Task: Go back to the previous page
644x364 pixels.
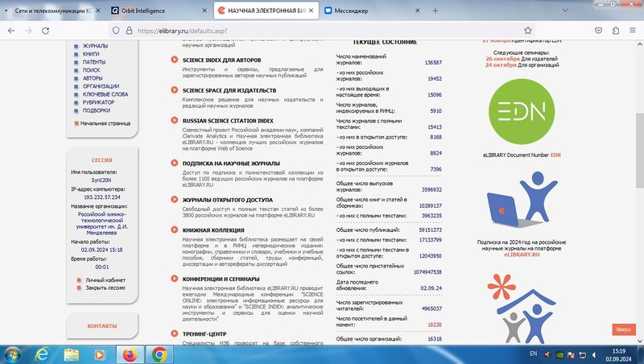Action: point(11,31)
